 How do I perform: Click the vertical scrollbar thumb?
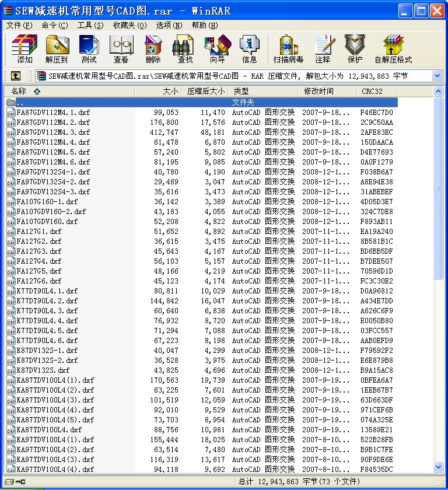click(x=438, y=187)
